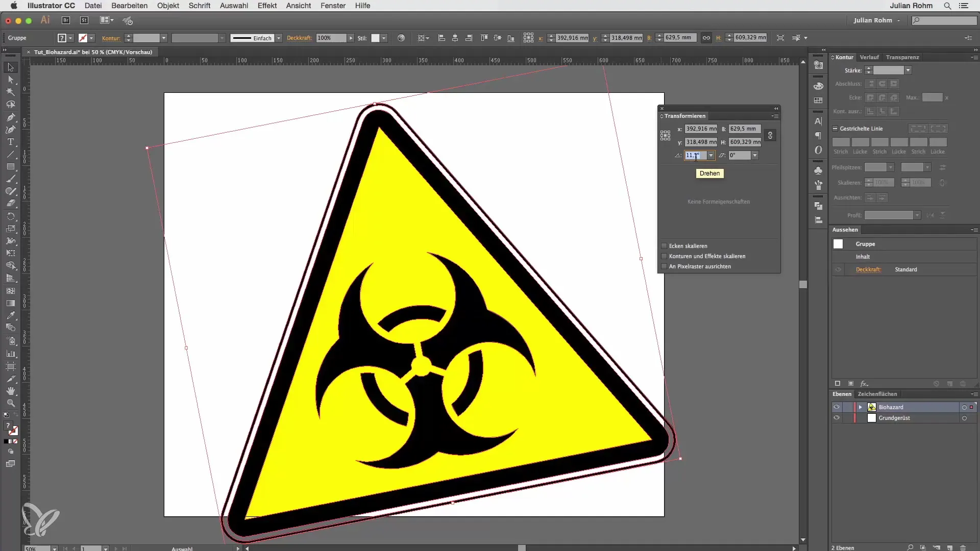
Task: Open shear angle dropdown in Transformieren
Action: (x=755, y=156)
